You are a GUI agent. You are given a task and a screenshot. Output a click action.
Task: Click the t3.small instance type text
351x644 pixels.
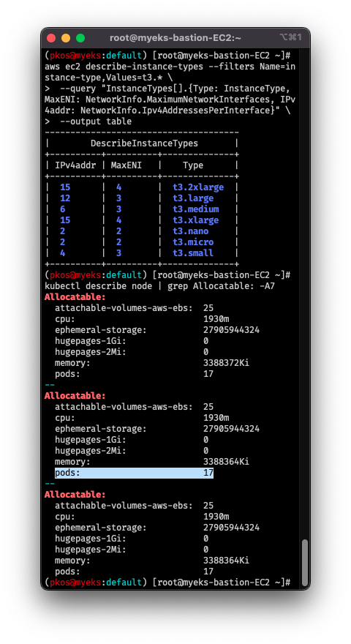tap(193, 253)
